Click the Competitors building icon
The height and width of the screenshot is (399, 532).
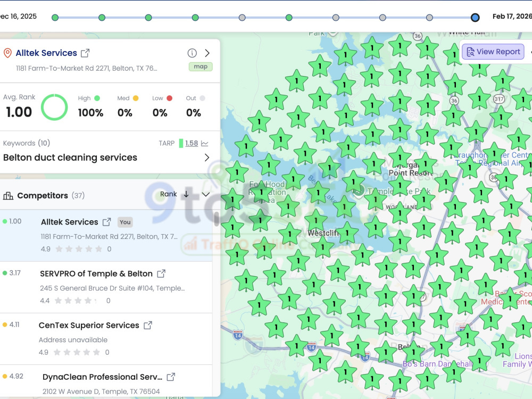[x=8, y=196]
